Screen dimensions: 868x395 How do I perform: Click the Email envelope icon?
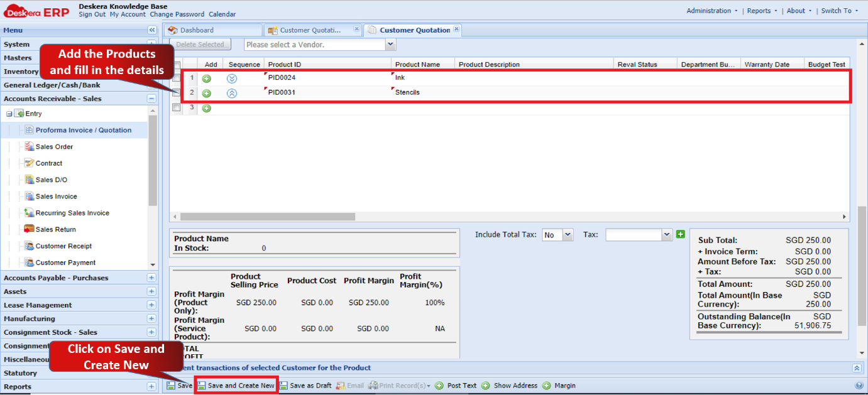[341, 386]
